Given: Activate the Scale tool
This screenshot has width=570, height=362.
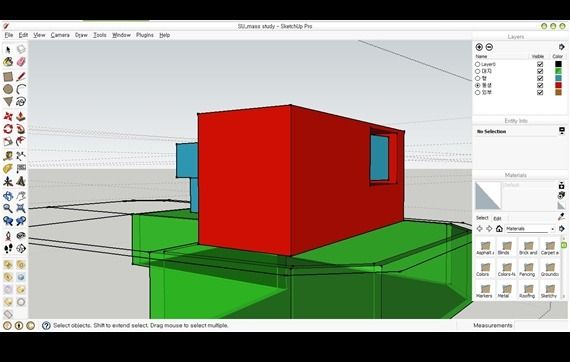Looking at the screenshot, I should pos(8,141).
